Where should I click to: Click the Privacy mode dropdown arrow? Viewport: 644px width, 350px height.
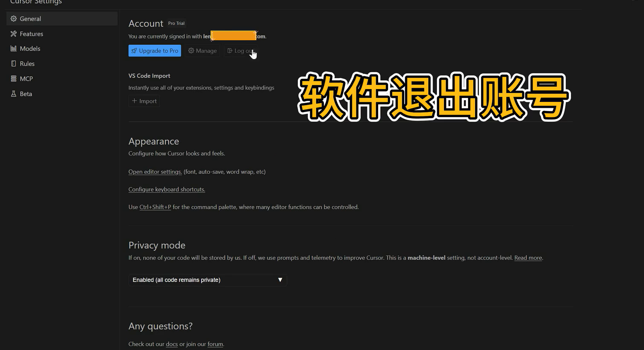(x=280, y=280)
